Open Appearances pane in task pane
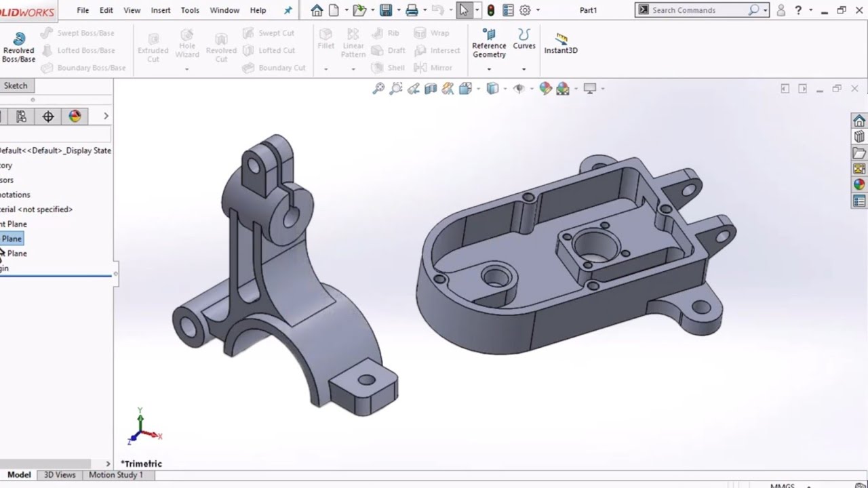The image size is (868, 488). pyautogui.click(x=859, y=184)
